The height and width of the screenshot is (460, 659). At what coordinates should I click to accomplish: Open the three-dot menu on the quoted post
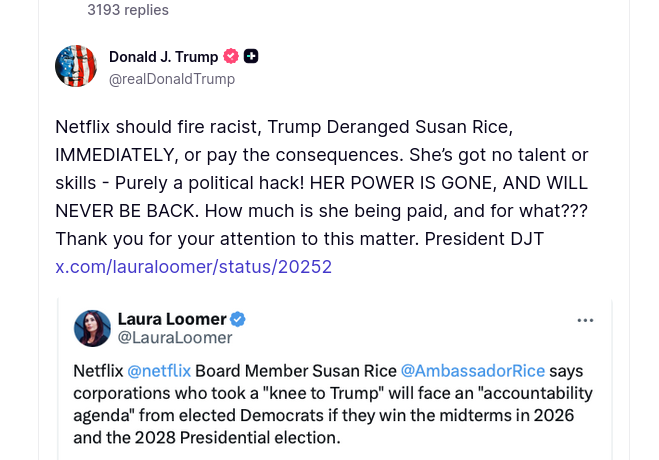click(x=586, y=320)
